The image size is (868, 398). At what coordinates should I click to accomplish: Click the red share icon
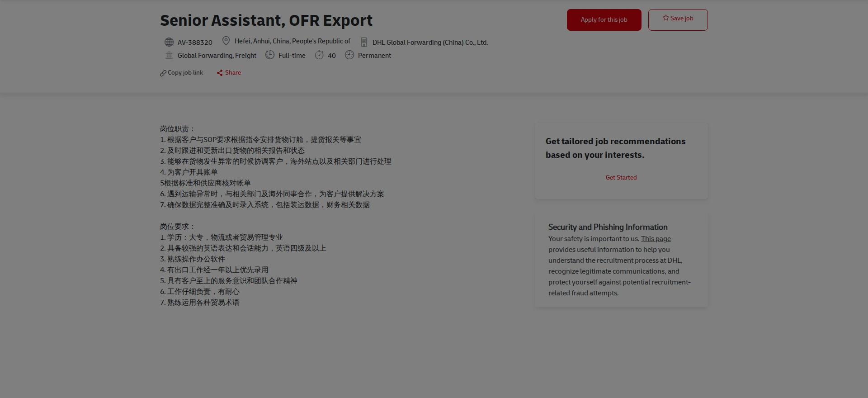[220, 73]
